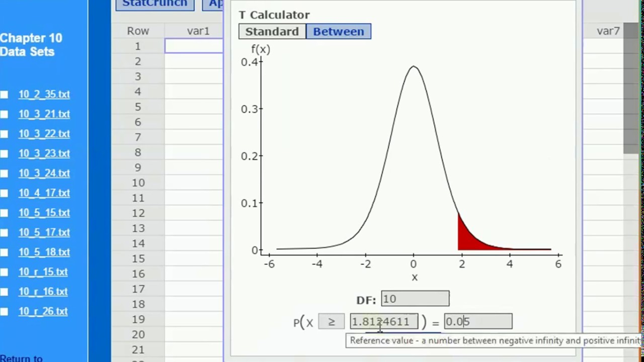Screen dimensions: 644x362
Task: Open the inequality operator dropdown
Action: pos(331,322)
